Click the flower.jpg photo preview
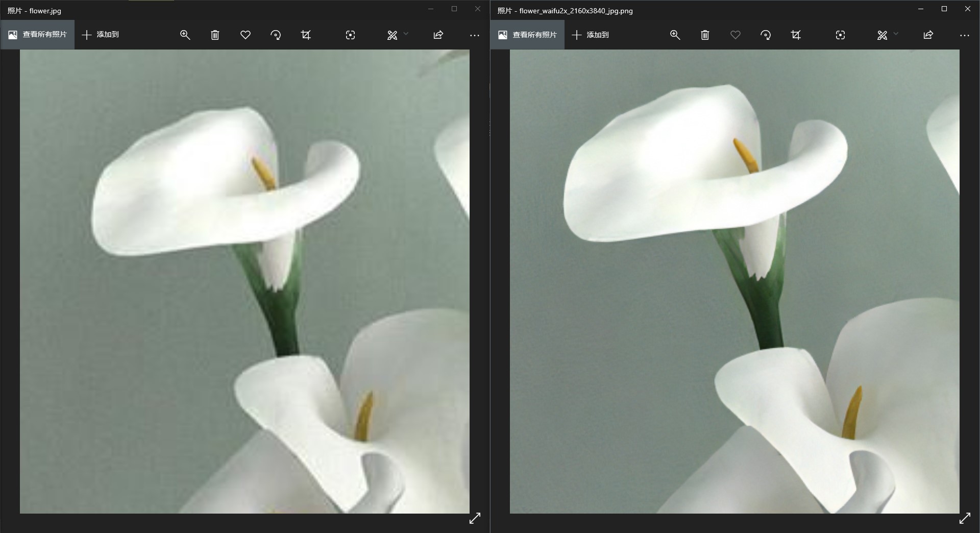The width and height of the screenshot is (980, 533). (244, 281)
